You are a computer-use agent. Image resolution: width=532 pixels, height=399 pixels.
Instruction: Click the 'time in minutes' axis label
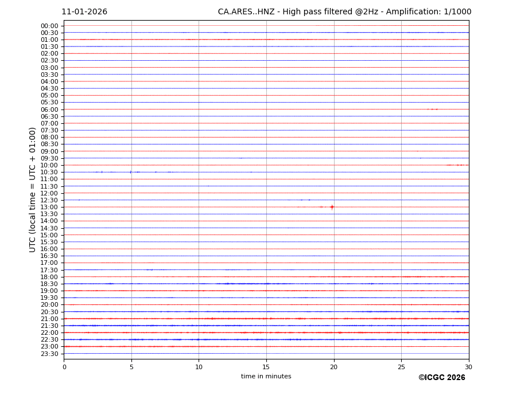pos(266,377)
